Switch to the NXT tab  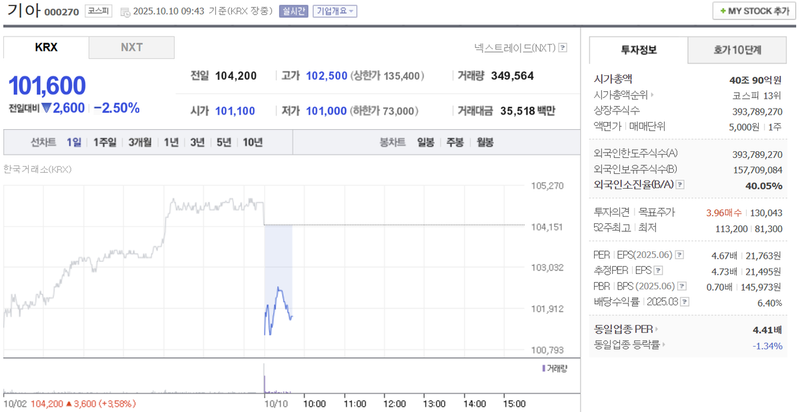tap(131, 47)
